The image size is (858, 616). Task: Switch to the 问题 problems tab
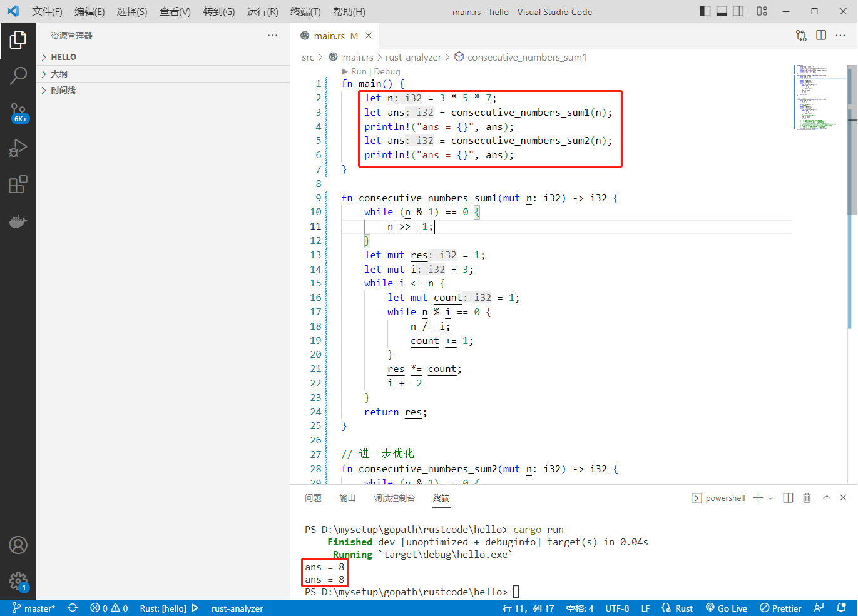pos(313,498)
